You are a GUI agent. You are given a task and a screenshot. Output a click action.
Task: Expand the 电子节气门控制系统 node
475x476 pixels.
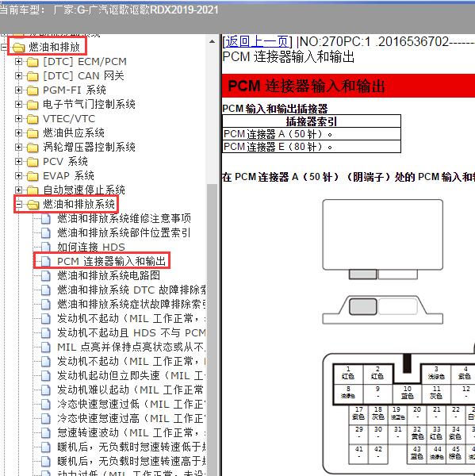18,105
